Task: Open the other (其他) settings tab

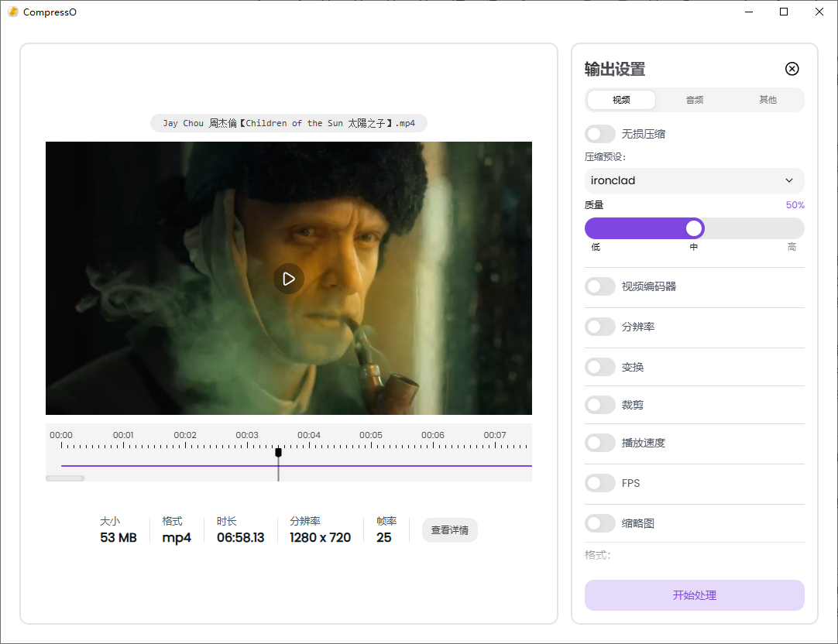Action: (x=768, y=100)
